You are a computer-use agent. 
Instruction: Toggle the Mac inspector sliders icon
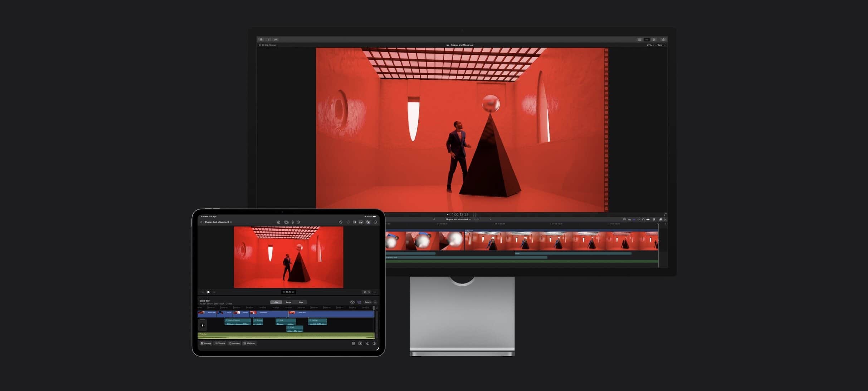[654, 39]
